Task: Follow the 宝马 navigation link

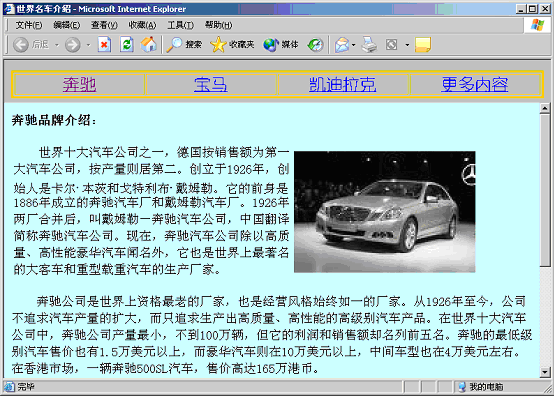Action: [211, 84]
